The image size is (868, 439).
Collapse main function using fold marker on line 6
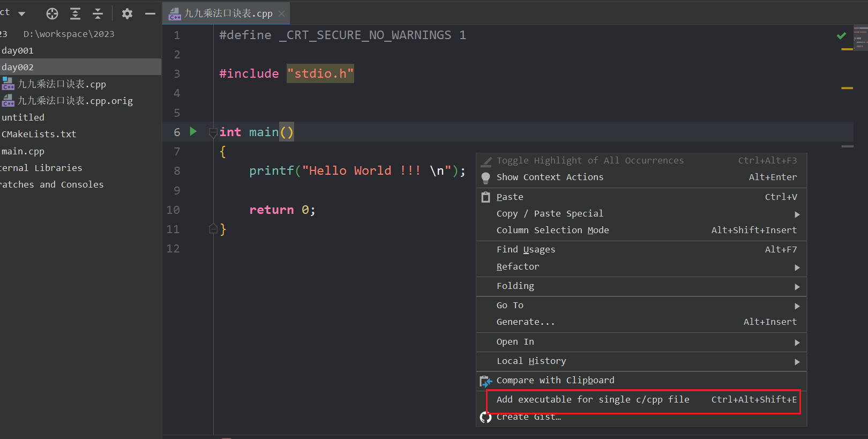pyautogui.click(x=213, y=132)
